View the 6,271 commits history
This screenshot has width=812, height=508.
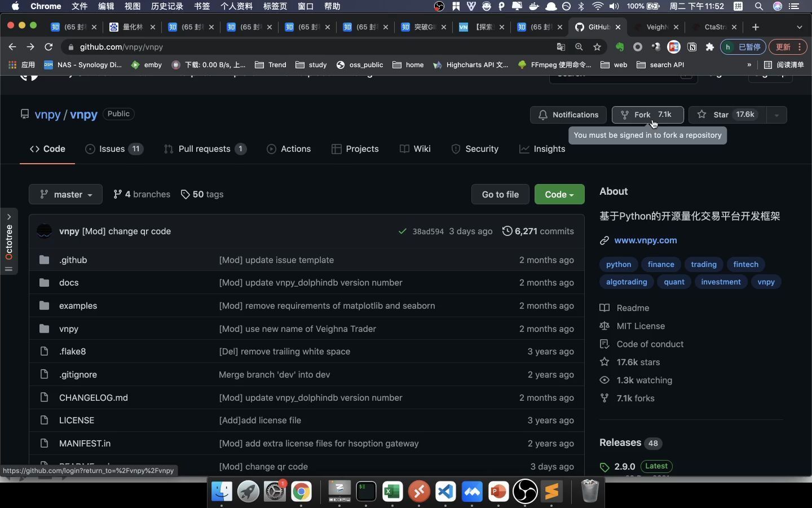pos(538,231)
